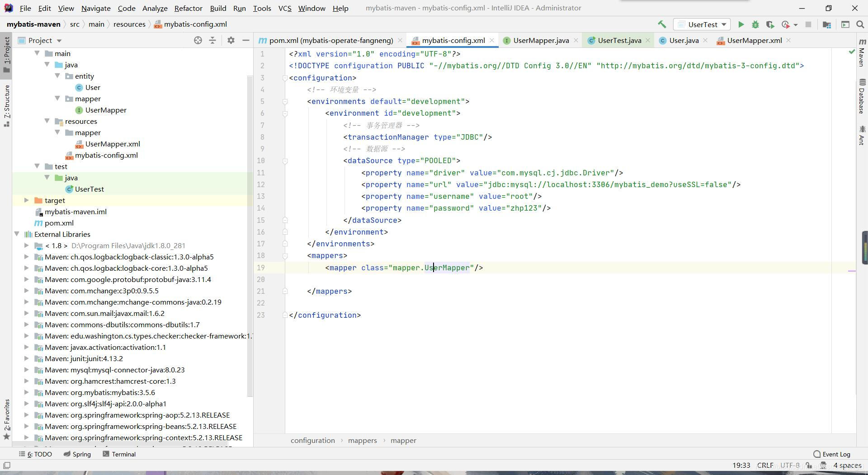Run UserTest with Coverage icon
Screen dimensions: 868x475
click(x=770, y=24)
